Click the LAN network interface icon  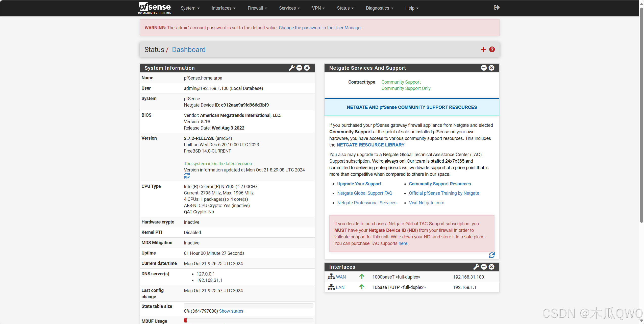coord(331,287)
